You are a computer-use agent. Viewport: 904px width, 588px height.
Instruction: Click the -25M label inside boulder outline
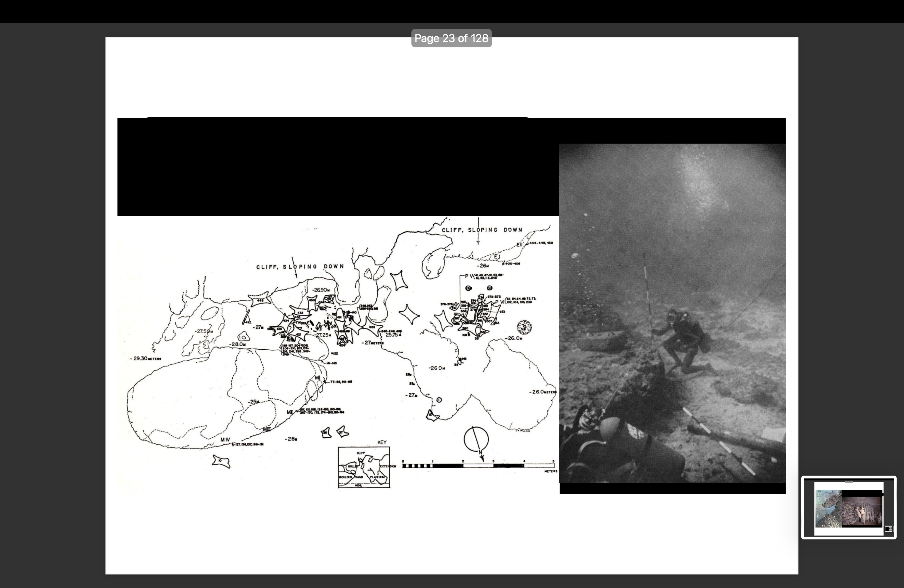click(253, 402)
